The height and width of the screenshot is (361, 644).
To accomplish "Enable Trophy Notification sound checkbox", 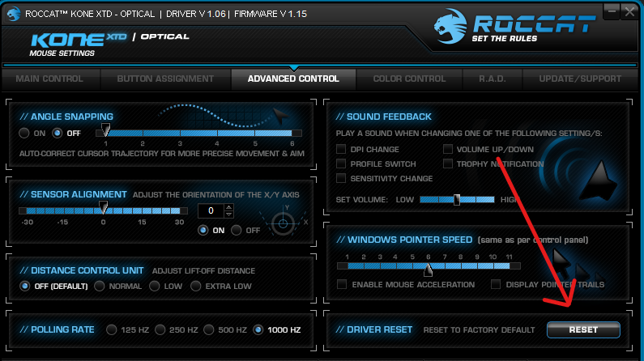I will (x=448, y=164).
